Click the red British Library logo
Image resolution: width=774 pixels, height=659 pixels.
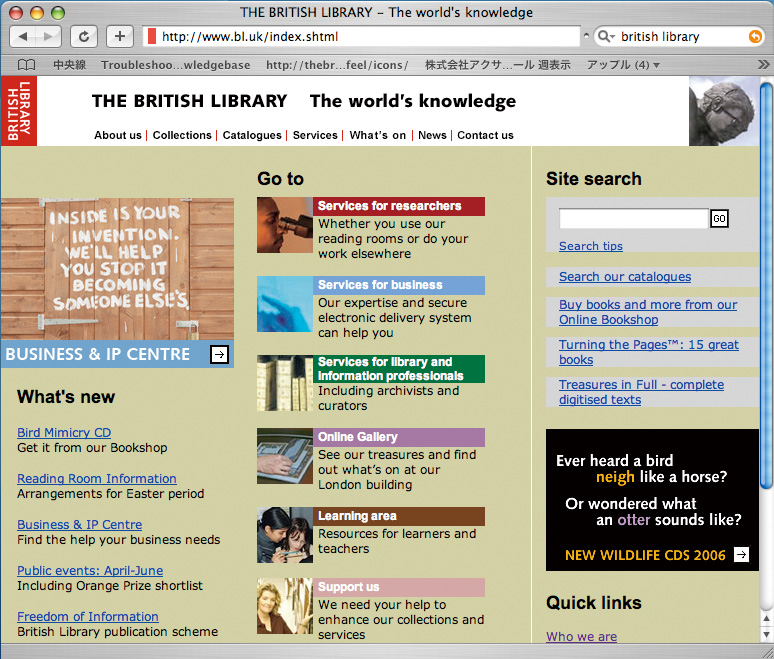(19, 111)
